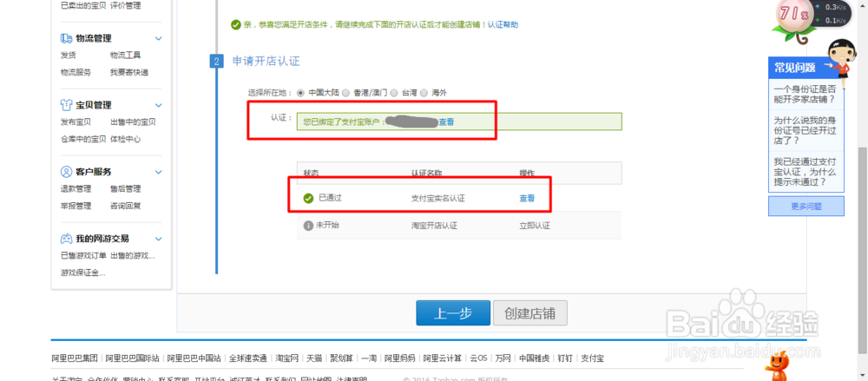Click 立即认证 for 淘宝开店认证
868x381 pixels.
click(x=534, y=226)
